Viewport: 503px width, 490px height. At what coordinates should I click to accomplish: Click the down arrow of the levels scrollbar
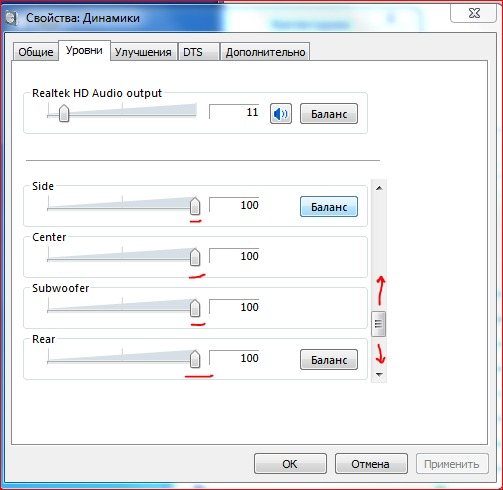coord(379,374)
